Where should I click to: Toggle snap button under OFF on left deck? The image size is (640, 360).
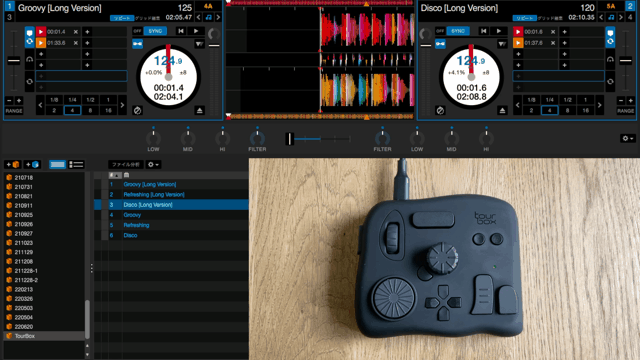[138, 44]
